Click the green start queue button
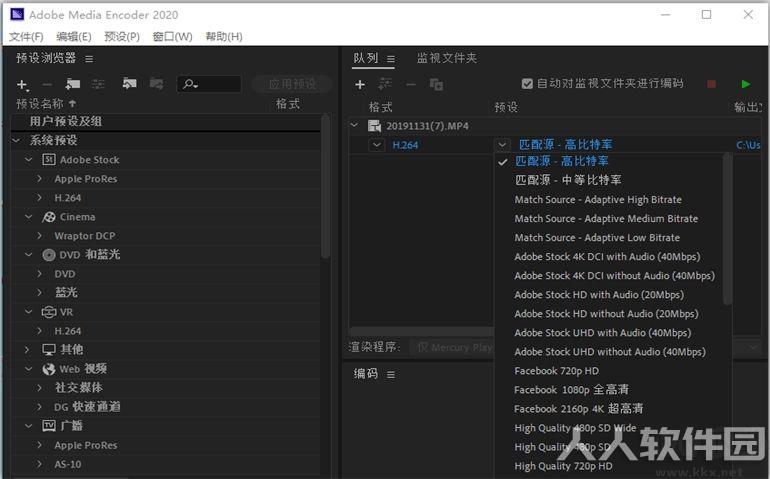Image resolution: width=770 pixels, height=479 pixels. (x=745, y=84)
